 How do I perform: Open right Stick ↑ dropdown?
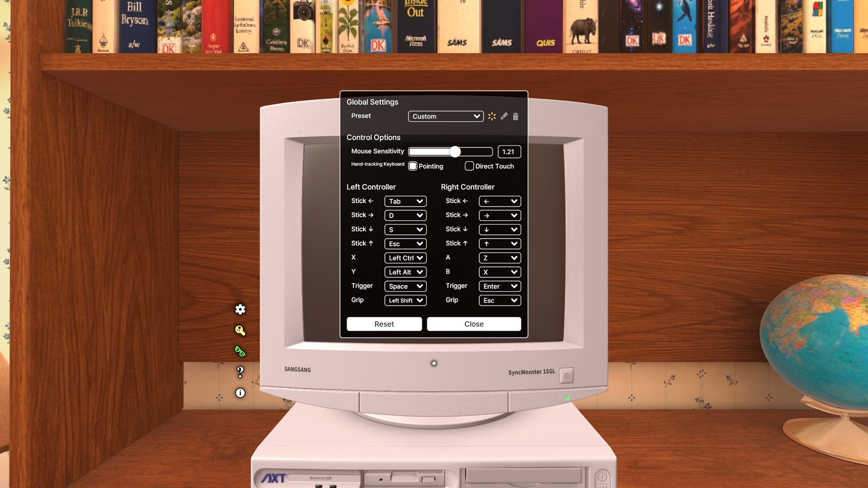coord(500,243)
